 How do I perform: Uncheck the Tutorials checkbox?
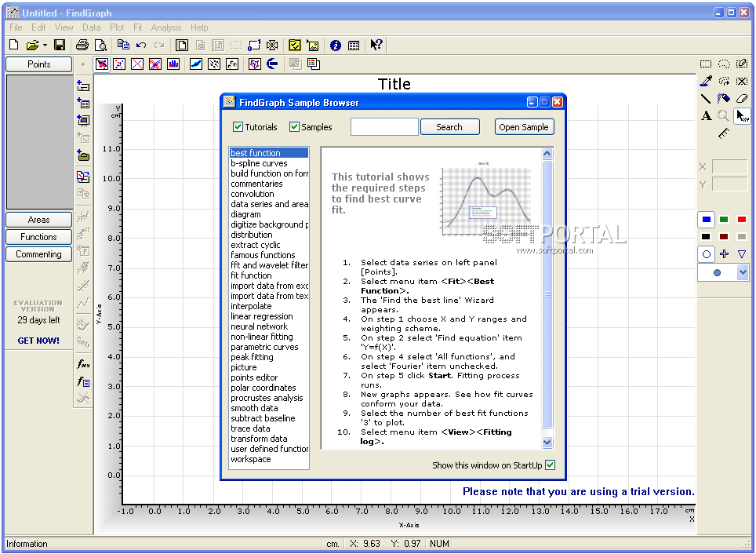(x=238, y=127)
